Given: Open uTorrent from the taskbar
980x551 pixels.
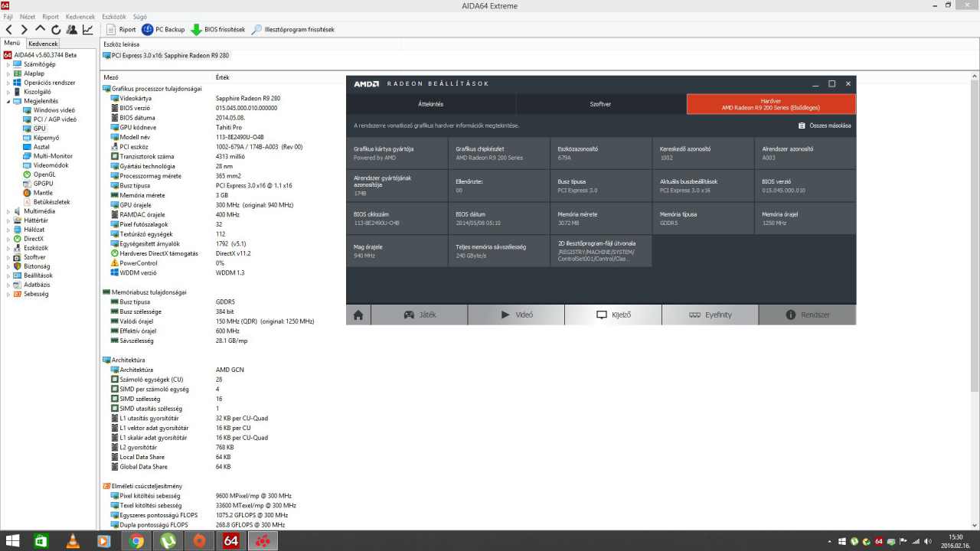Looking at the screenshot, I should (168, 541).
